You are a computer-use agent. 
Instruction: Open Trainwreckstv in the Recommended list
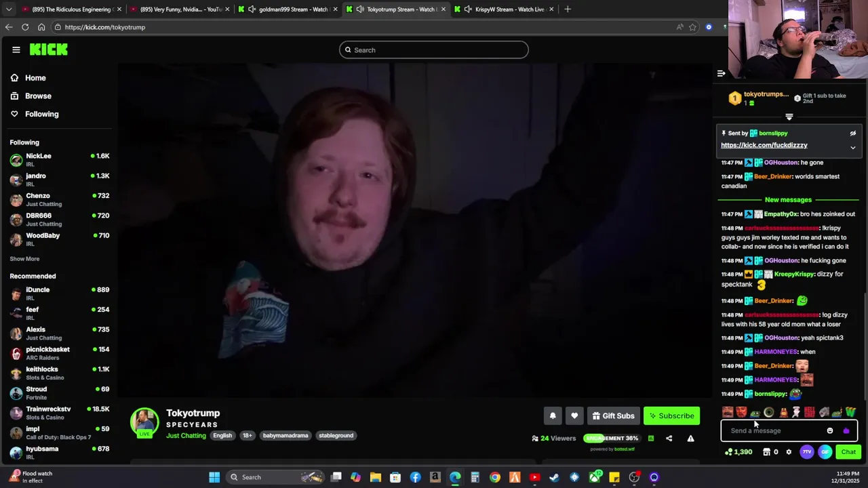60,413
